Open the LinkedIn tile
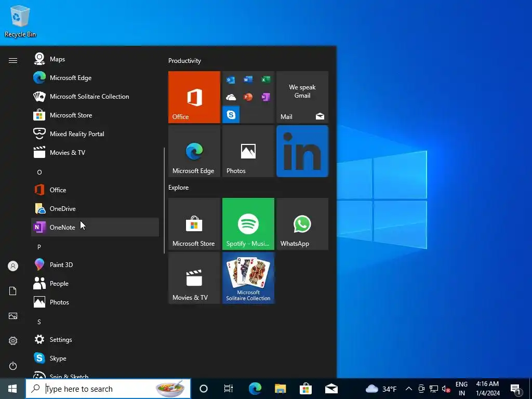 coord(302,151)
